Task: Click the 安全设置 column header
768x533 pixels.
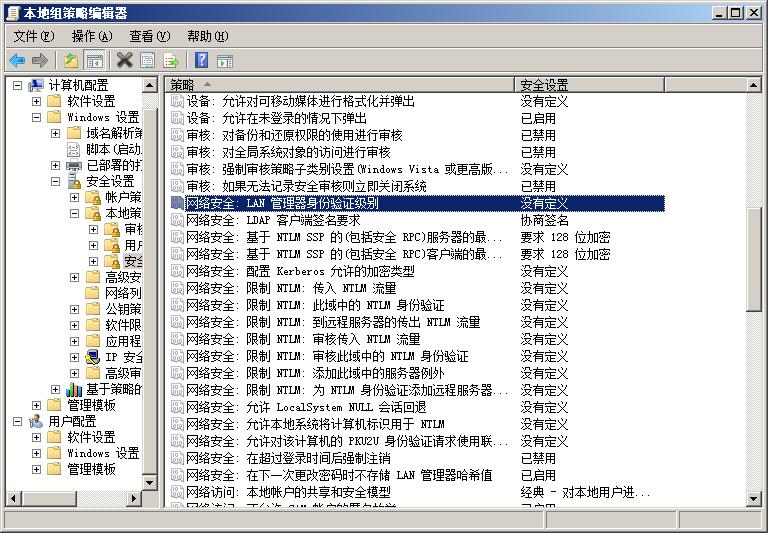Action: pos(630,85)
